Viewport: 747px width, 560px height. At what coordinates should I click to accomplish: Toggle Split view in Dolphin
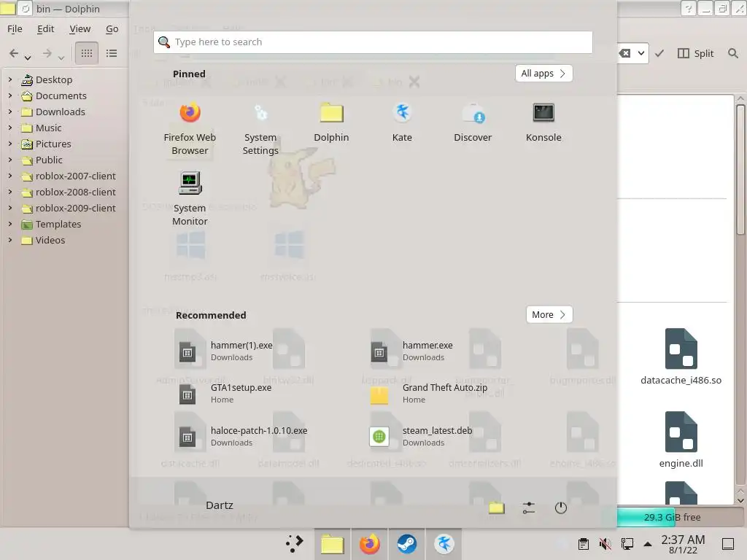pyautogui.click(x=695, y=53)
